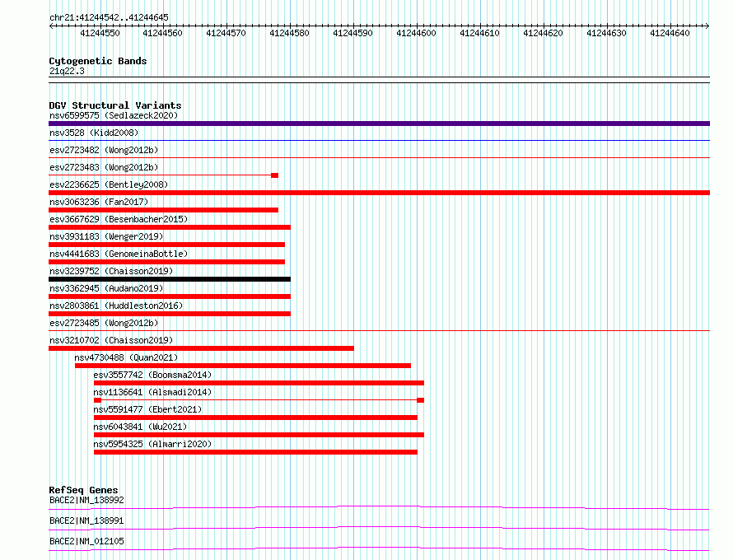Select the red bar under nsv5954325 (Almarri2020)

tap(255, 452)
